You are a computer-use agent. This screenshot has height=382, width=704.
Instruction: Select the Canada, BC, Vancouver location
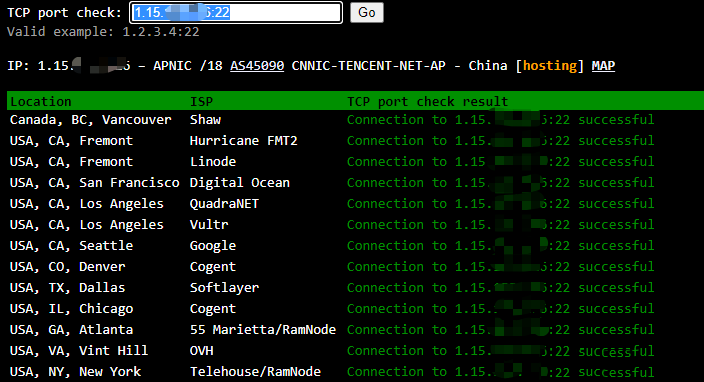[91, 120]
